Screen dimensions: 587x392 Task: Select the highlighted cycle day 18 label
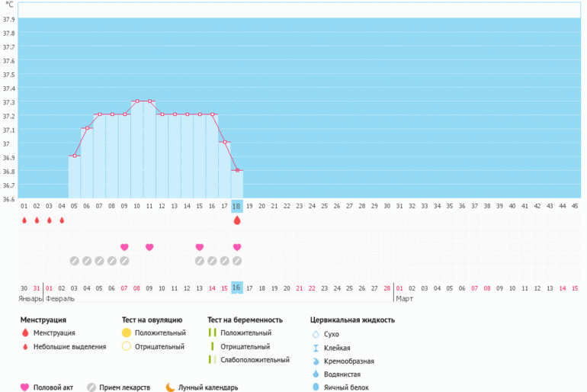pos(237,206)
